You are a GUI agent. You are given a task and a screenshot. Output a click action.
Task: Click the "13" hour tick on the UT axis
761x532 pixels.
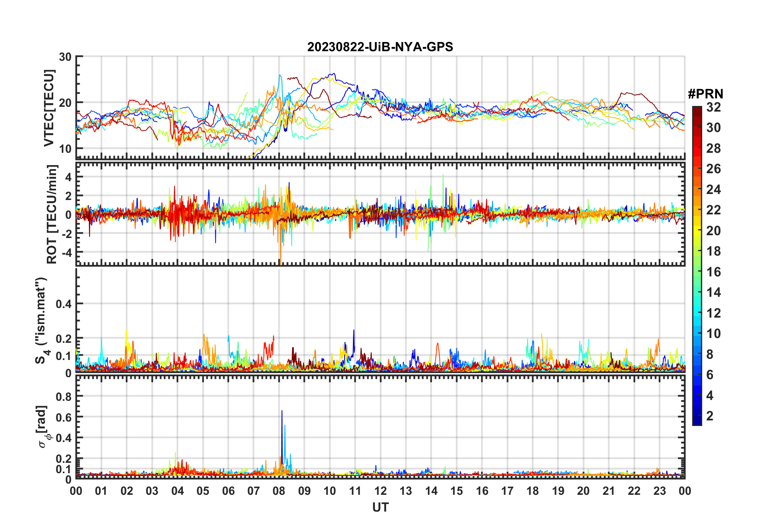click(406, 491)
